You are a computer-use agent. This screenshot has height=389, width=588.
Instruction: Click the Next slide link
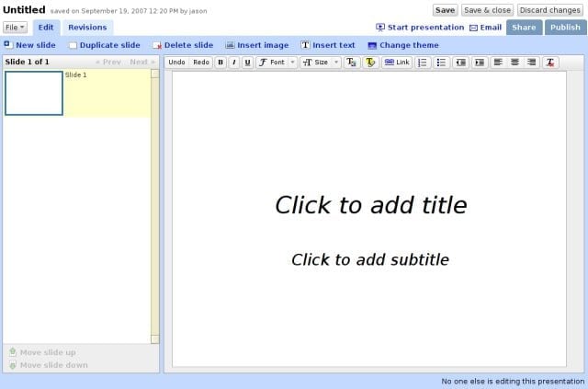pyautogui.click(x=142, y=62)
